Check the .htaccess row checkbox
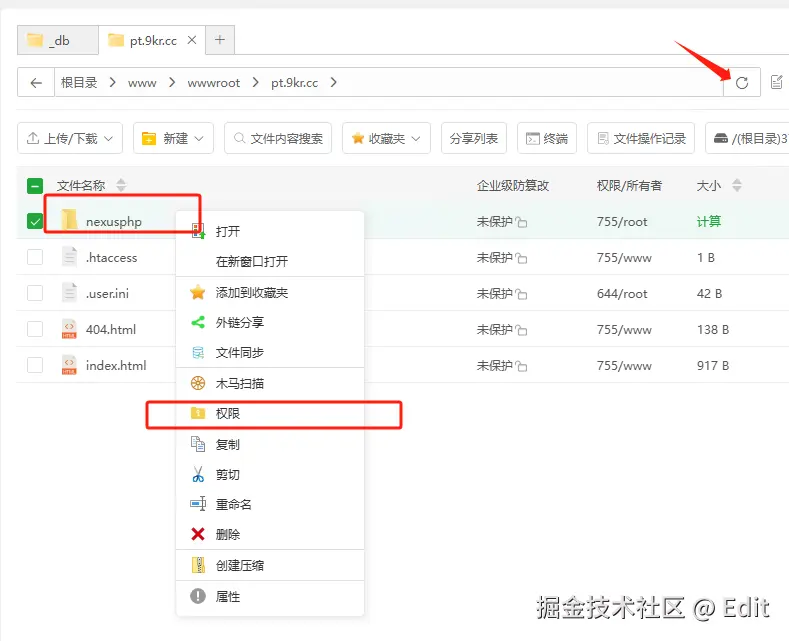 tap(35, 257)
